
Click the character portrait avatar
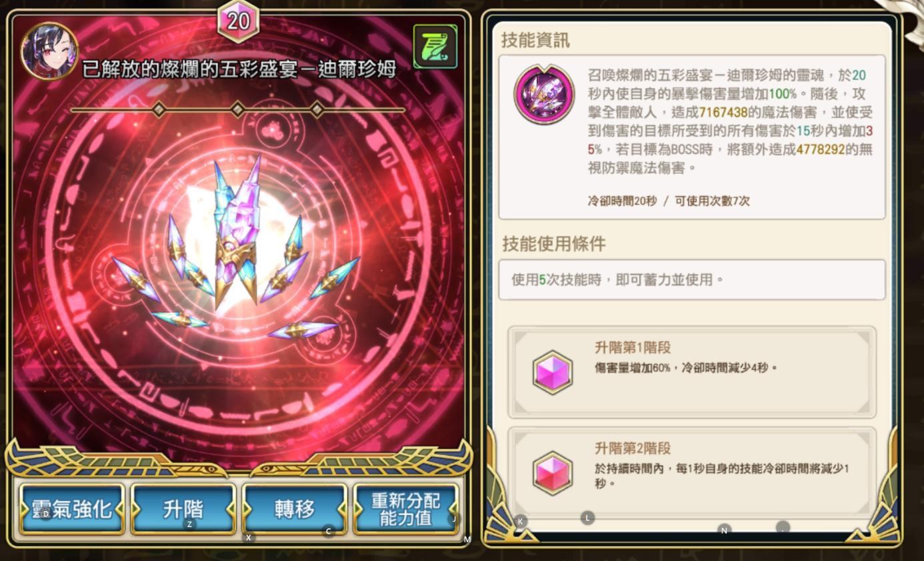[49, 51]
